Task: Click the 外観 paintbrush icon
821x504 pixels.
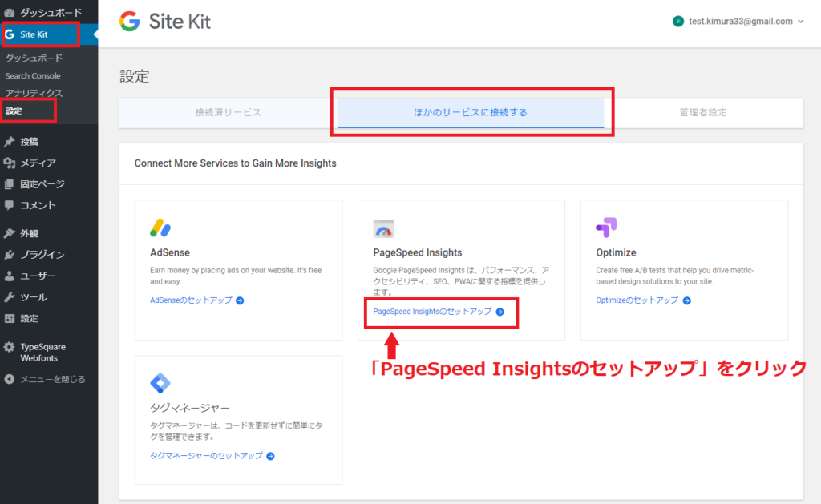Action: 10,233
